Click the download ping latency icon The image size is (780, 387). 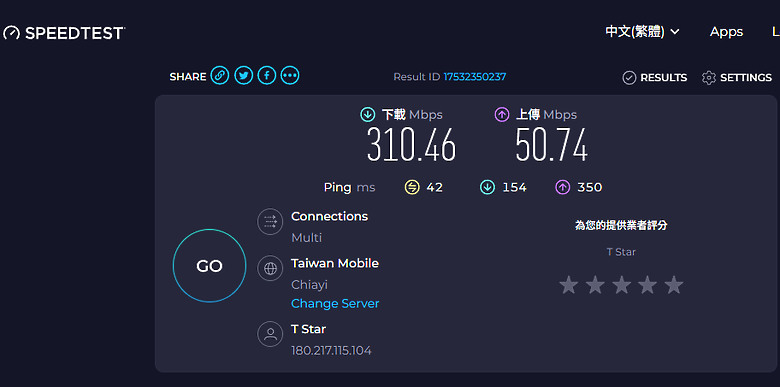487,188
